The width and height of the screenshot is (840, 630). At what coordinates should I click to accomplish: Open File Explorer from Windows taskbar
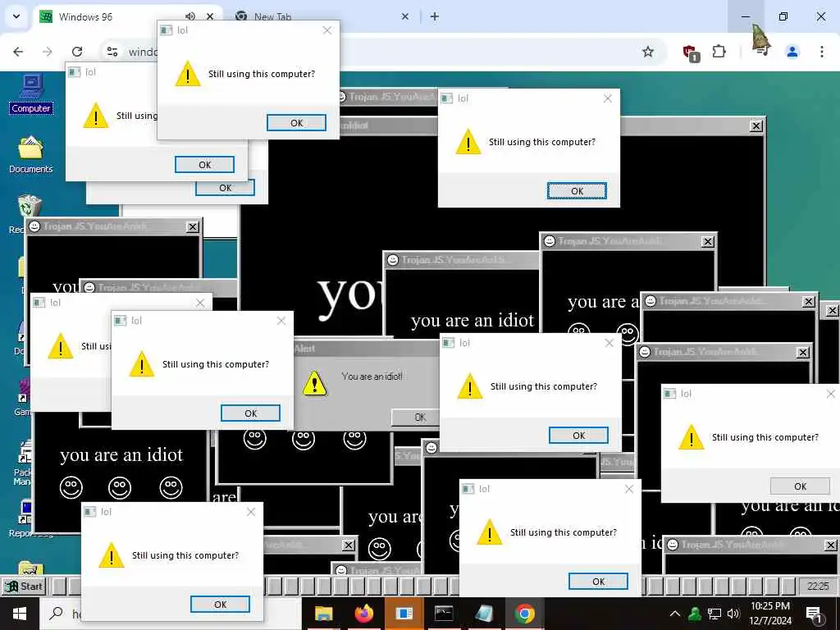point(323,614)
